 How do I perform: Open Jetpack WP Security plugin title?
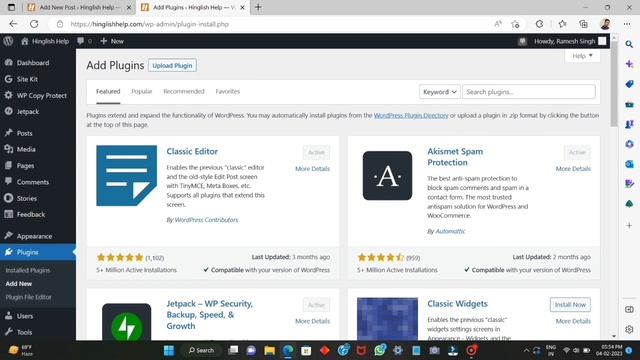209,315
